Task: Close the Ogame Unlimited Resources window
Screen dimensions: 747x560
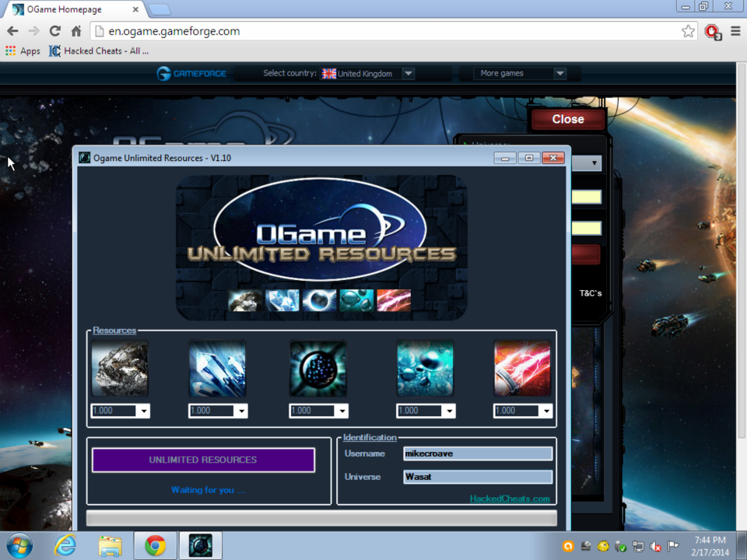Action: coord(553,158)
